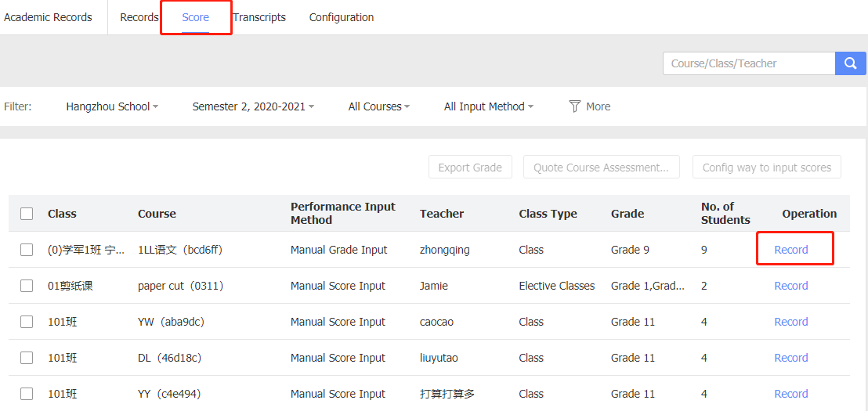Go to the Configuration tab
The width and height of the screenshot is (868, 411).
342,17
